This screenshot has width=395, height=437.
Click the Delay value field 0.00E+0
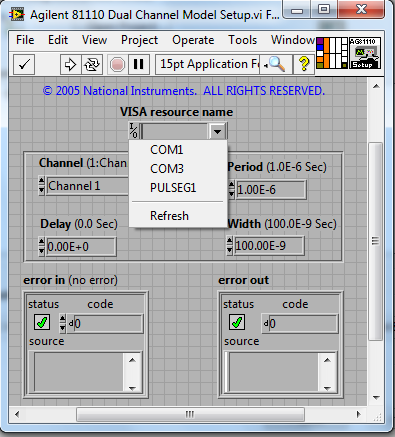[x=81, y=247]
